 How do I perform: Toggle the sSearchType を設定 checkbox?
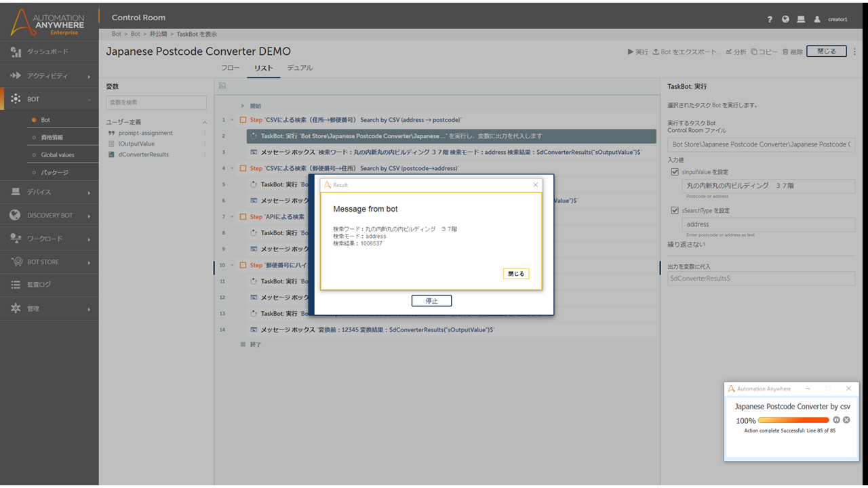coord(674,211)
